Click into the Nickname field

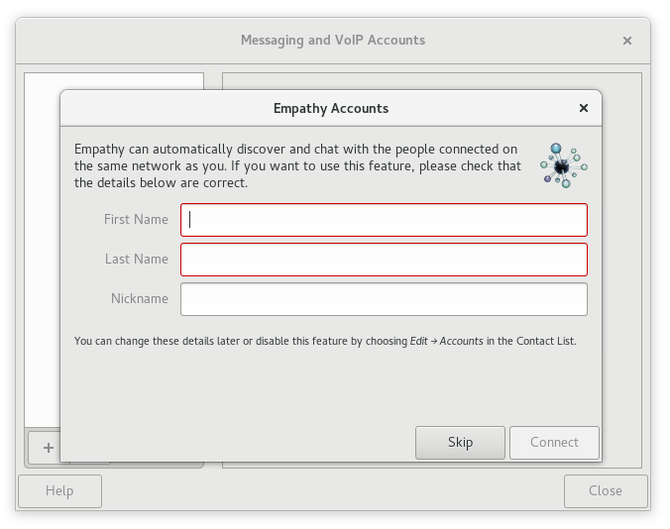coord(384,299)
